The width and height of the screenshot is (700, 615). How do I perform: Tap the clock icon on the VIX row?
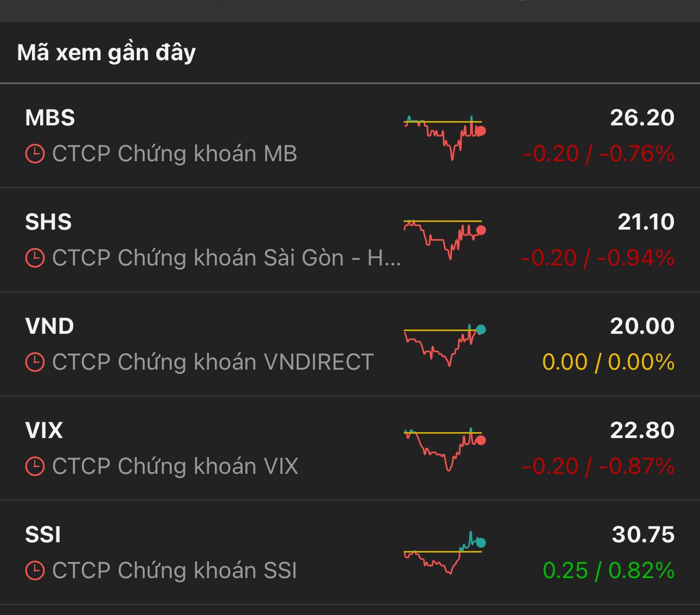coord(35,466)
